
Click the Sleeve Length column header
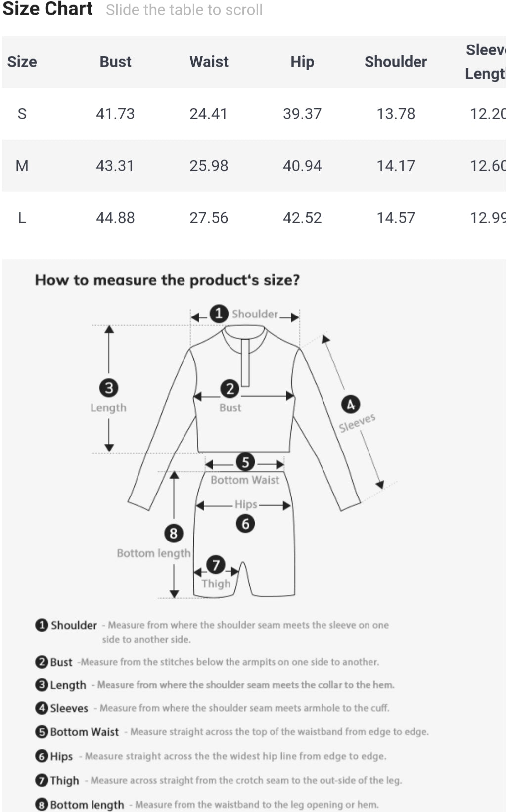[x=486, y=62]
